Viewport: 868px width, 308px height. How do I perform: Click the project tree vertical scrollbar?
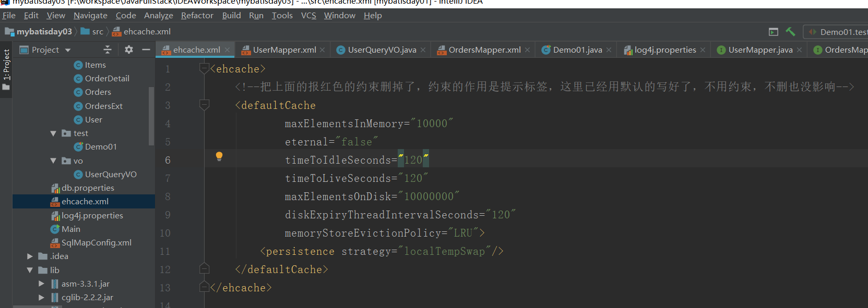152,116
